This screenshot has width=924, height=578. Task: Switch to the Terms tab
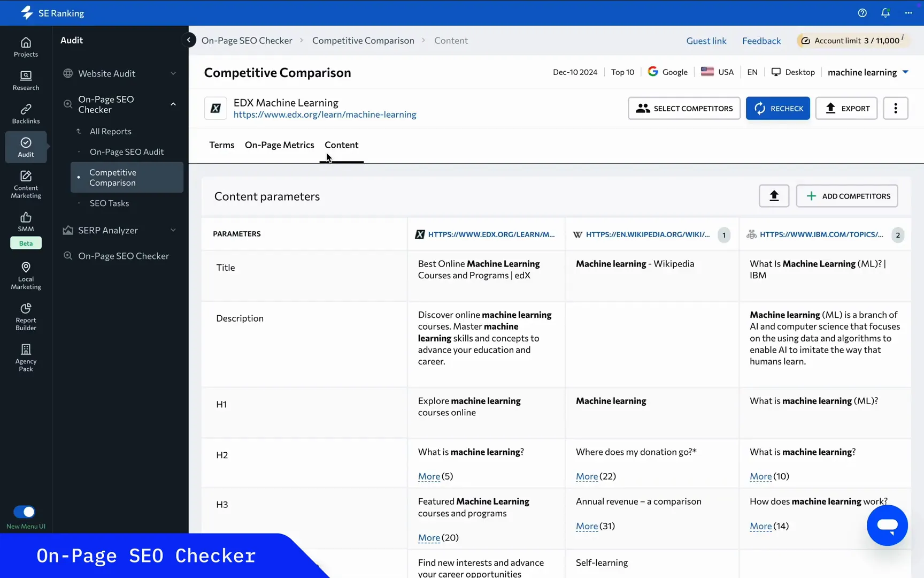(x=221, y=145)
